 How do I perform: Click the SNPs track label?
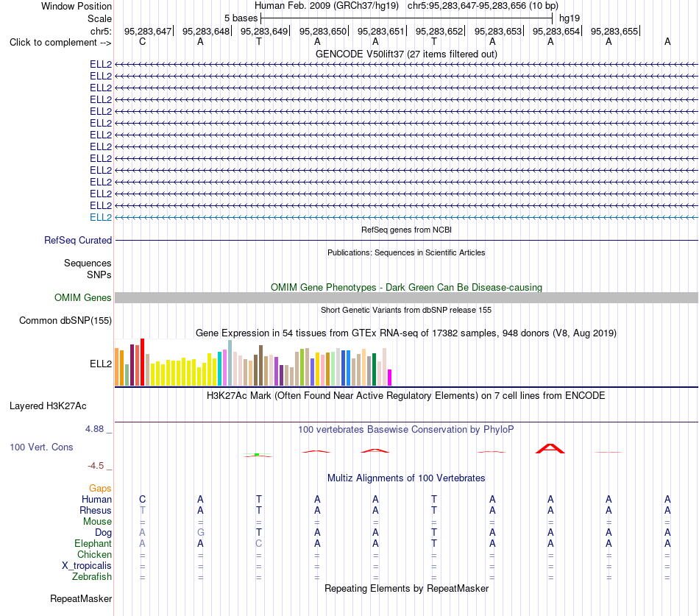click(99, 275)
